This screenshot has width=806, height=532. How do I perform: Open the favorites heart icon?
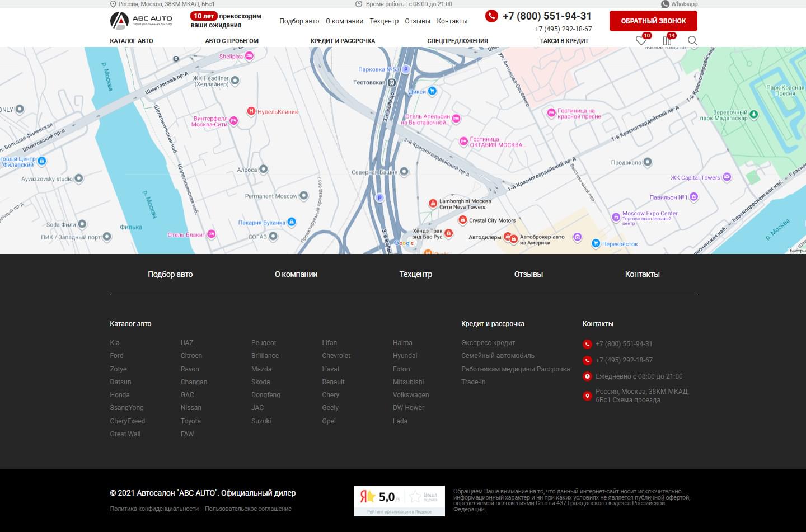[641, 41]
